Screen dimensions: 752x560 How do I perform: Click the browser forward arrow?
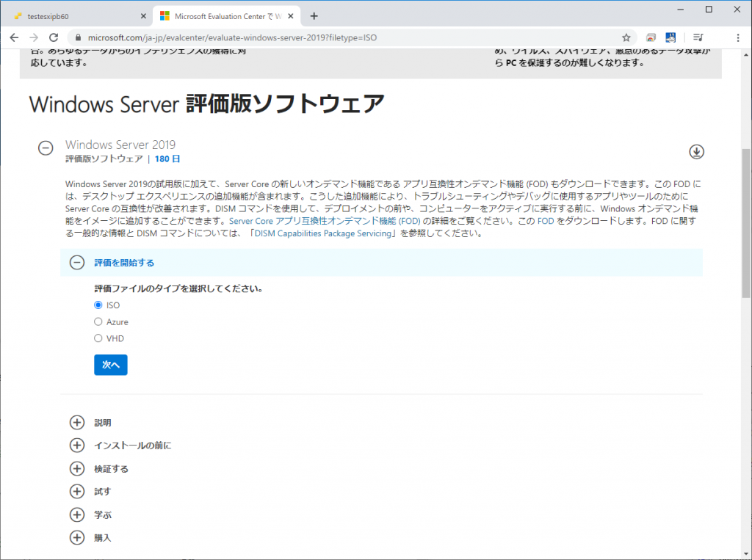(x=34, y=37)
